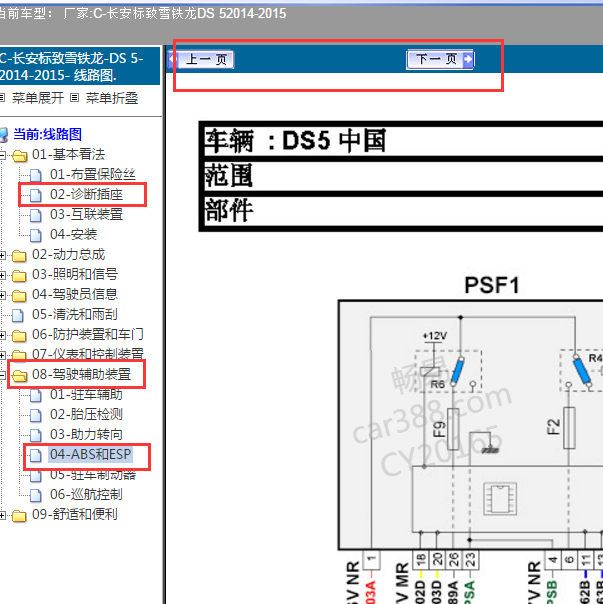Image resolution: width=603 pixels, height=604 pixels.
Task: Open 06-巡航控制 page
Action: (x=86, y=494)
